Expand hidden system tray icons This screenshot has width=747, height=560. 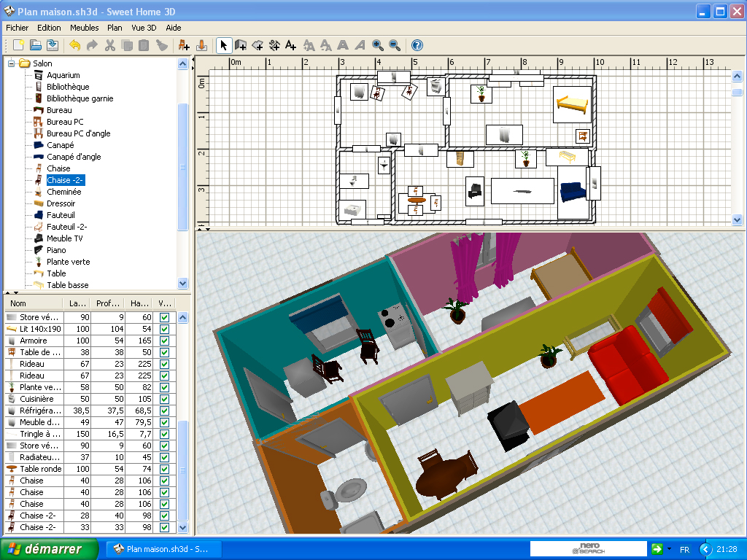(x=706, y=549)
